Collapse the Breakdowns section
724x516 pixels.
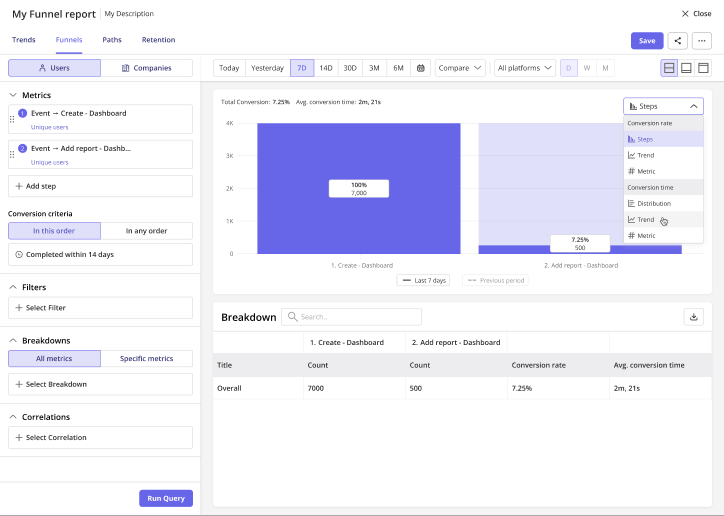13,341
